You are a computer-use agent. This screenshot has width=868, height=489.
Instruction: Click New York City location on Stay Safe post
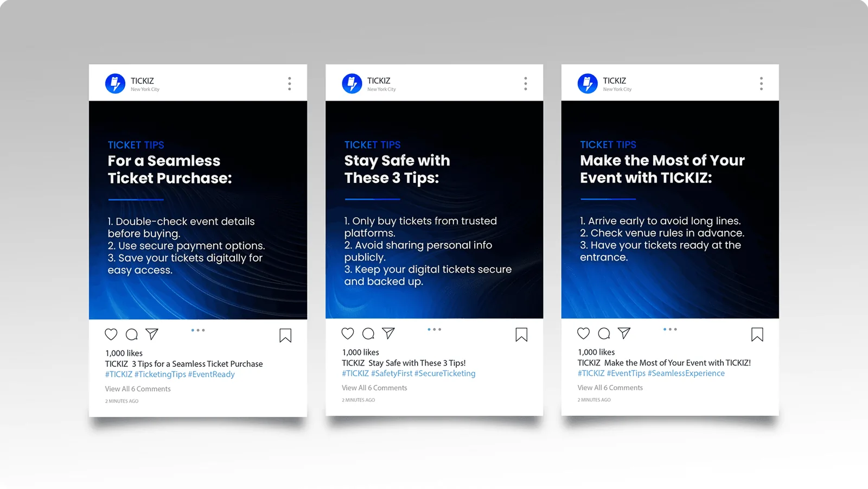381,90
